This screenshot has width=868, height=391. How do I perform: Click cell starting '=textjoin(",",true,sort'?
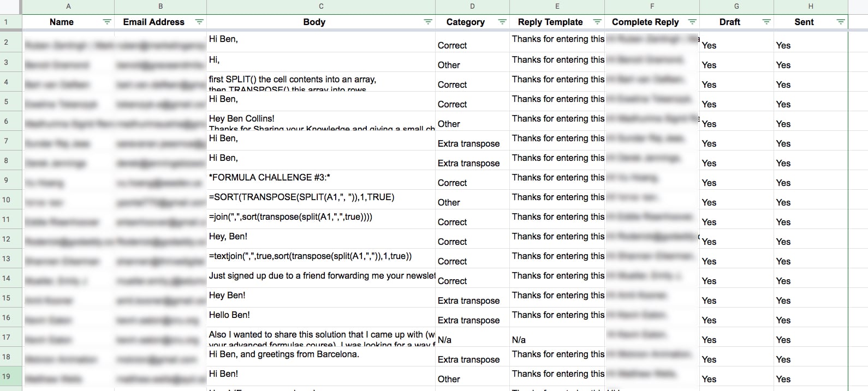321,258
